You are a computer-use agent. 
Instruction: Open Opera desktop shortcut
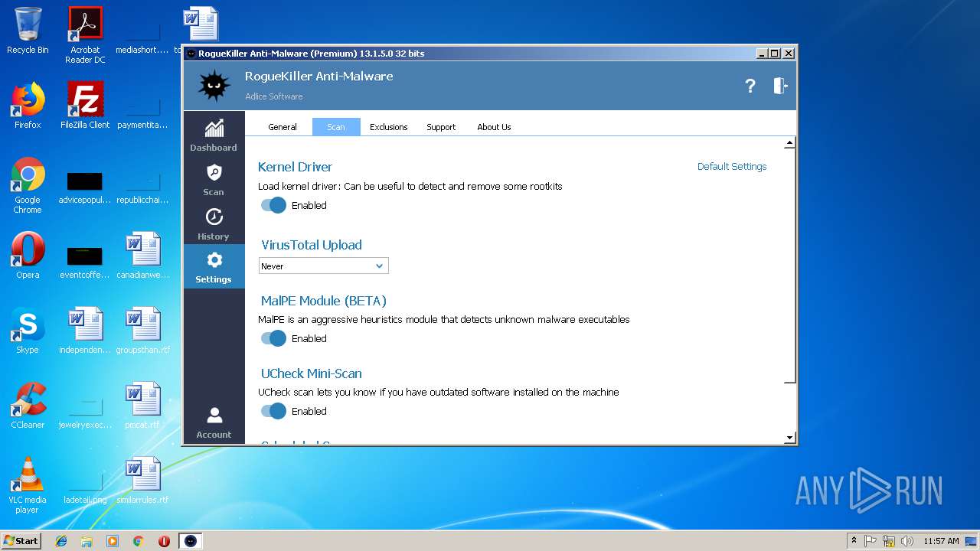(x=28, y=256)
